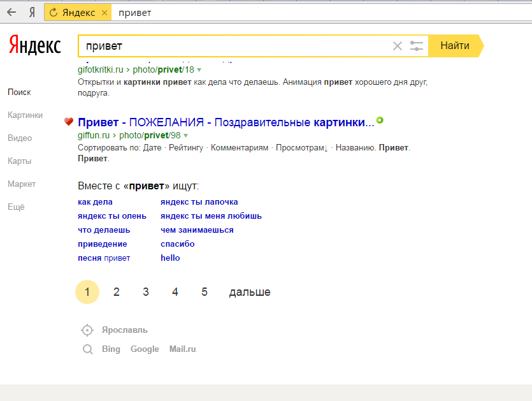The image size is (532, 401).
Task: Click the magnifier icon beside Bing
Action: 88,349
